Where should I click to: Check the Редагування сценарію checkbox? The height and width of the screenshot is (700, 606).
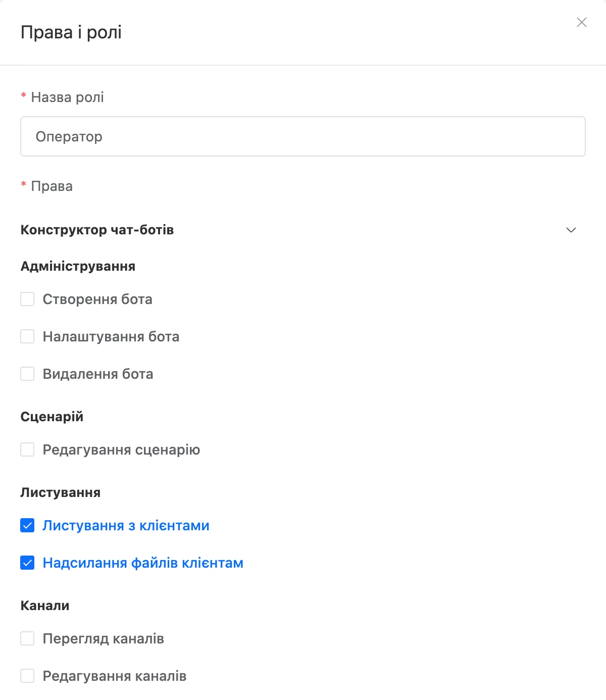tap(27, 449)
